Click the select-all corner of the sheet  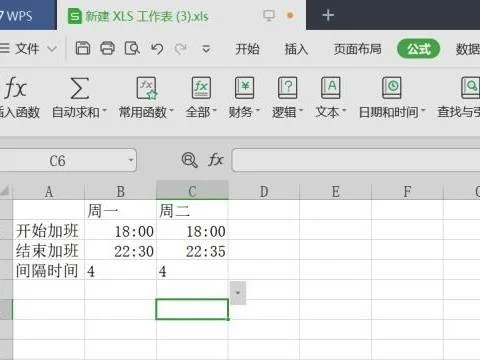tap(6, 191)
